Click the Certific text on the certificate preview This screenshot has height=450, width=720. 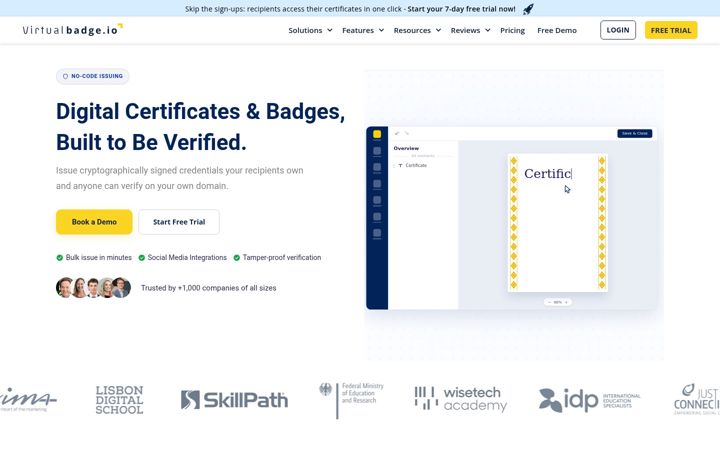point(548,174)
